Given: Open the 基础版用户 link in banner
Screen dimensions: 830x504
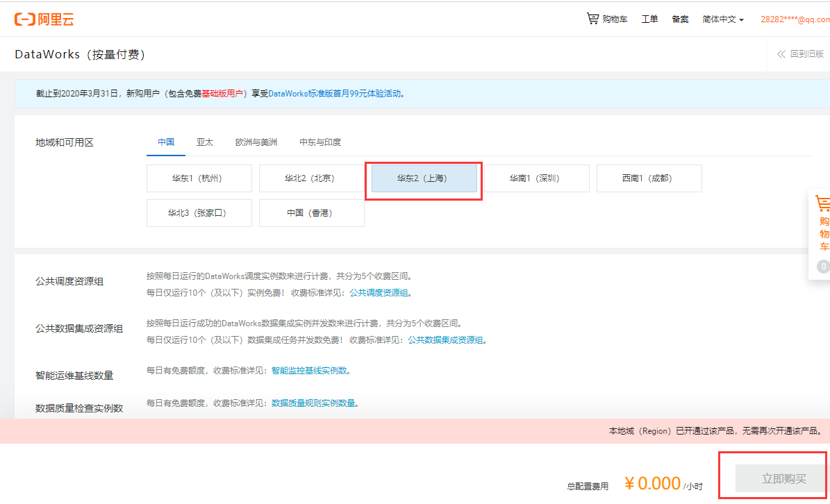Looking at the screenshot, I should point(222,94).
